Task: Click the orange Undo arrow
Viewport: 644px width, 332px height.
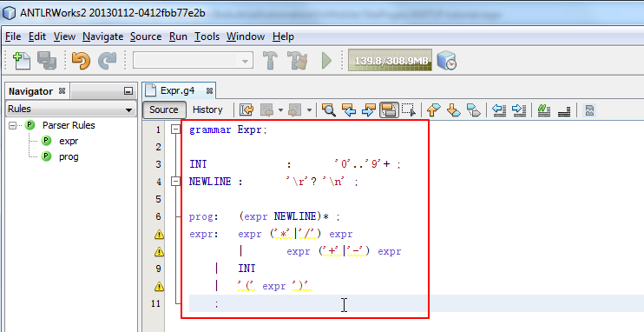Action: (81, 61)
